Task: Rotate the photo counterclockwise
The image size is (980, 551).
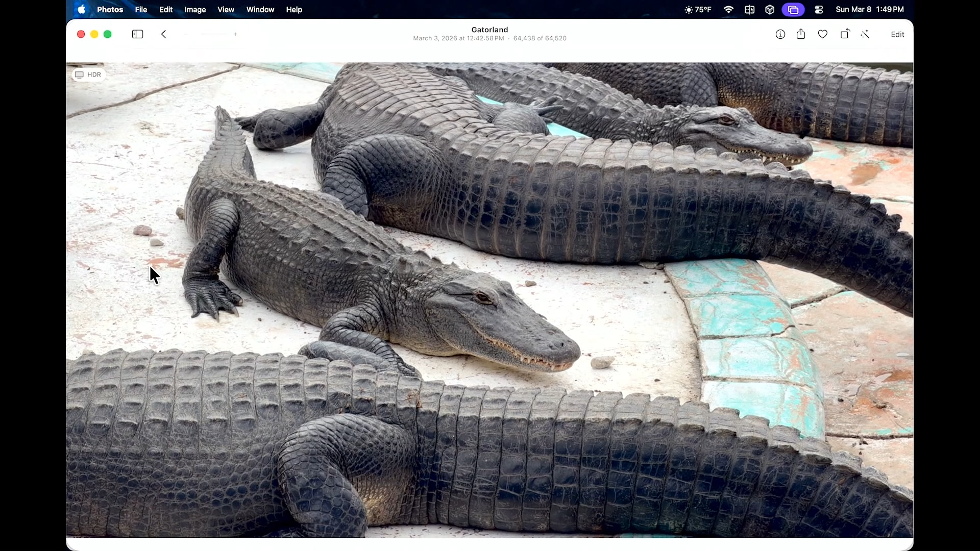Action: click(x=845, y=34)
